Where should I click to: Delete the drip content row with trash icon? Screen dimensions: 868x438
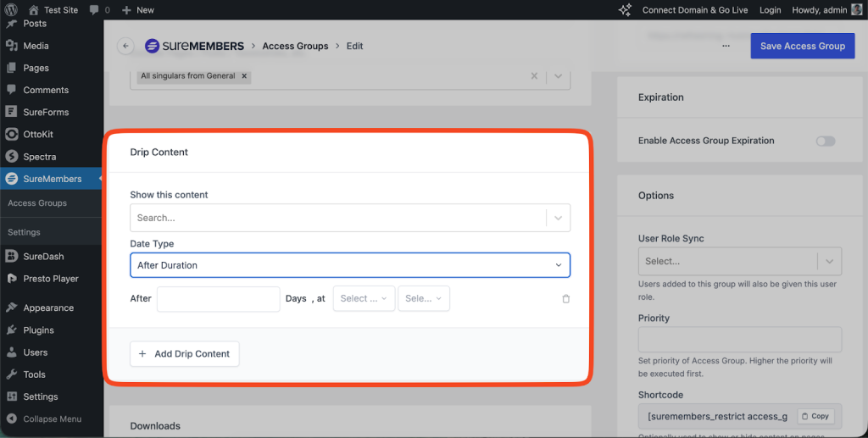click(565, 299)
